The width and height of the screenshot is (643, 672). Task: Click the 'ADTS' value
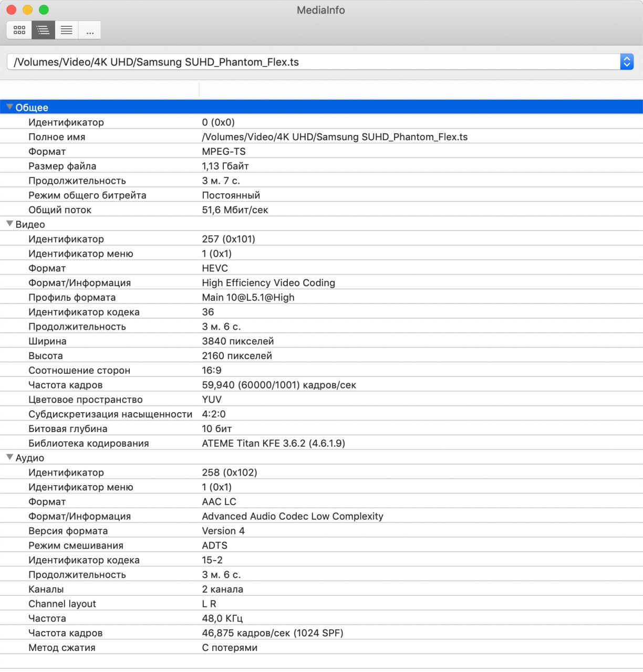(214, 545)
